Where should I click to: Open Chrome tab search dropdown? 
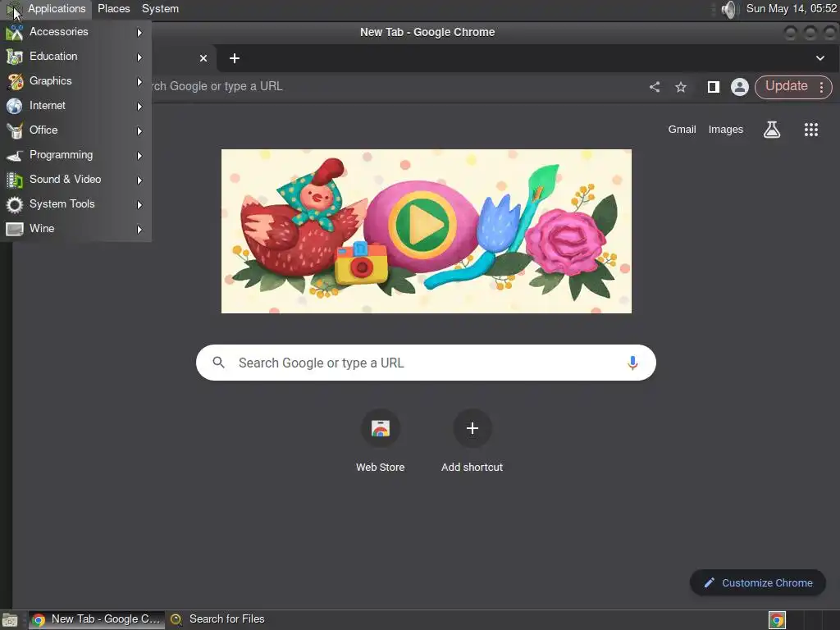820,58
